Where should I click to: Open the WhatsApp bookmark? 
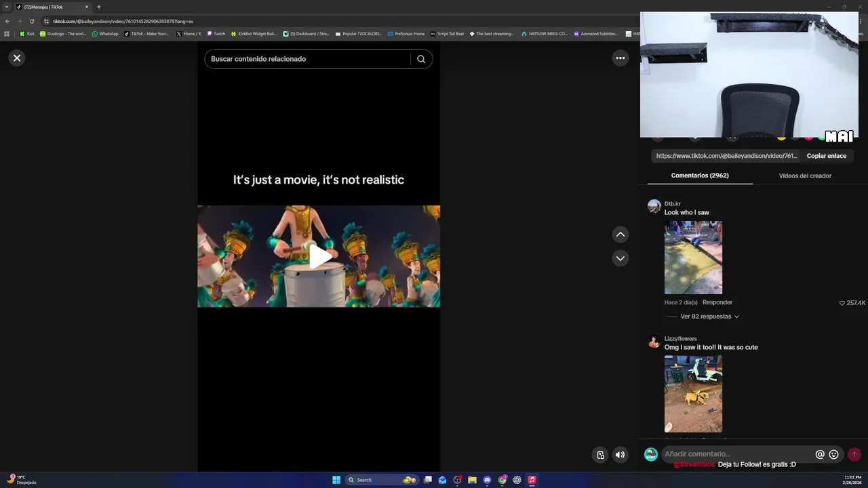105,33
